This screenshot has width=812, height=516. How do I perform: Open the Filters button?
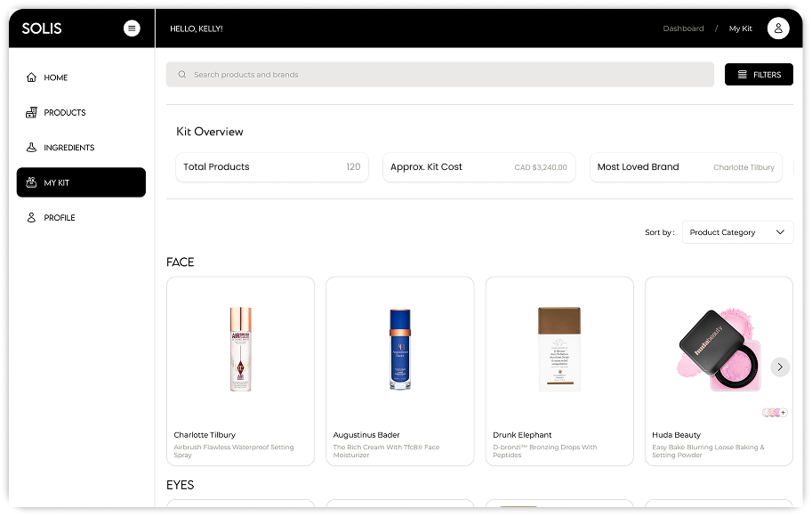tap(759, 75)
